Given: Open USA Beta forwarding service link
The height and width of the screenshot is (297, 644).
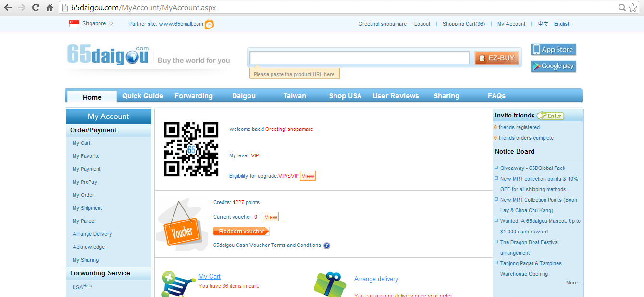Looking at the screenshot, I should [82, 287].
